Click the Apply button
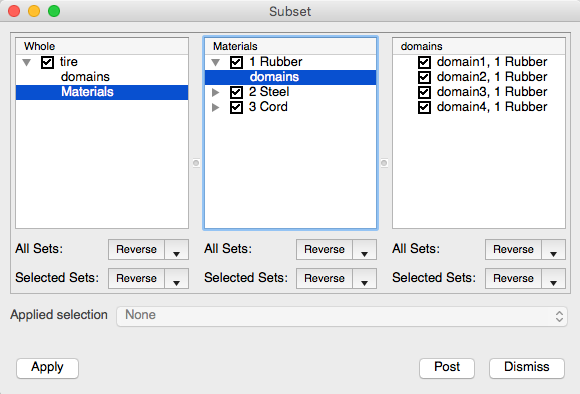580x394 pixels. point(47,368)
